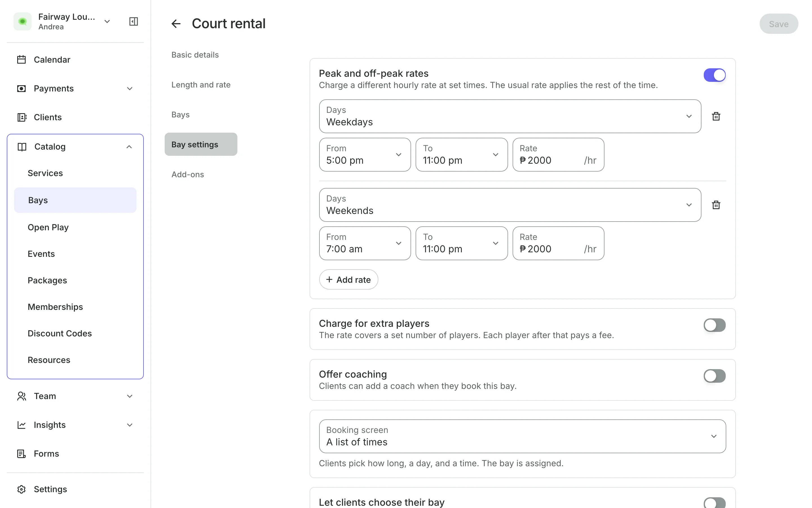This screenshot has height=508, width=812.
Task: Expand the workspace switcher chevron
Action: (107, 21)
